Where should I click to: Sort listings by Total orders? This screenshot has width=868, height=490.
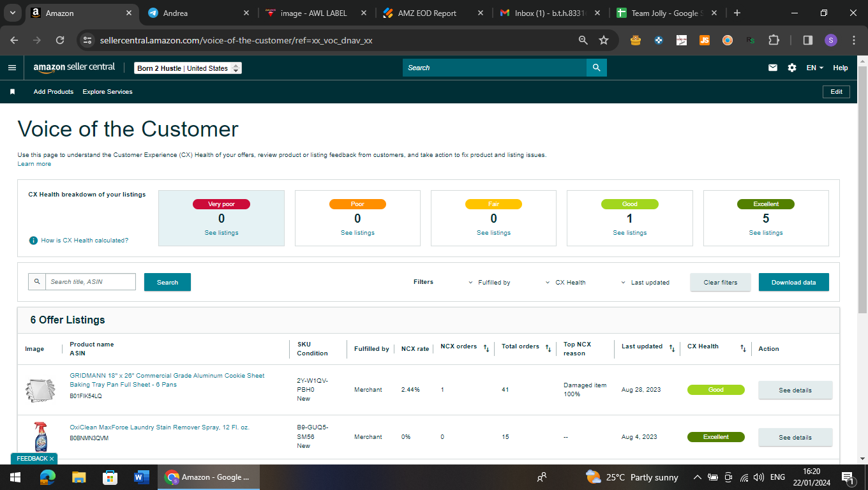click(x=548, y=348)
